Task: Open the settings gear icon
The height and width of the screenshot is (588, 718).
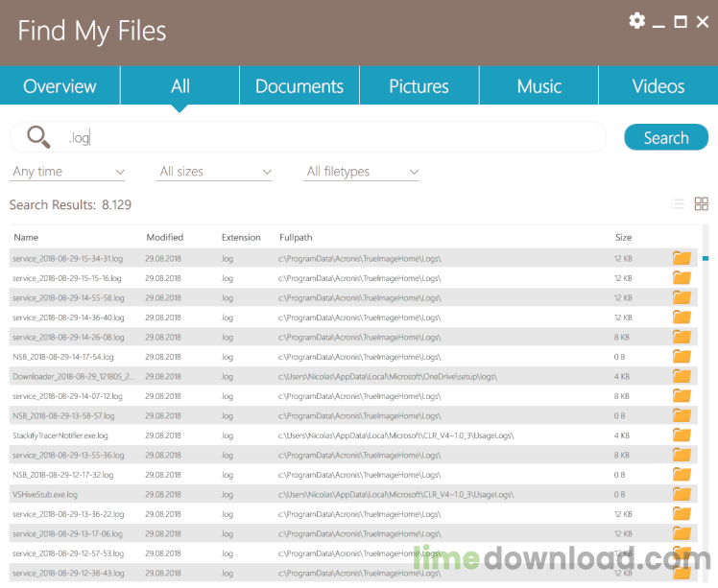Action: pos(637,20)
